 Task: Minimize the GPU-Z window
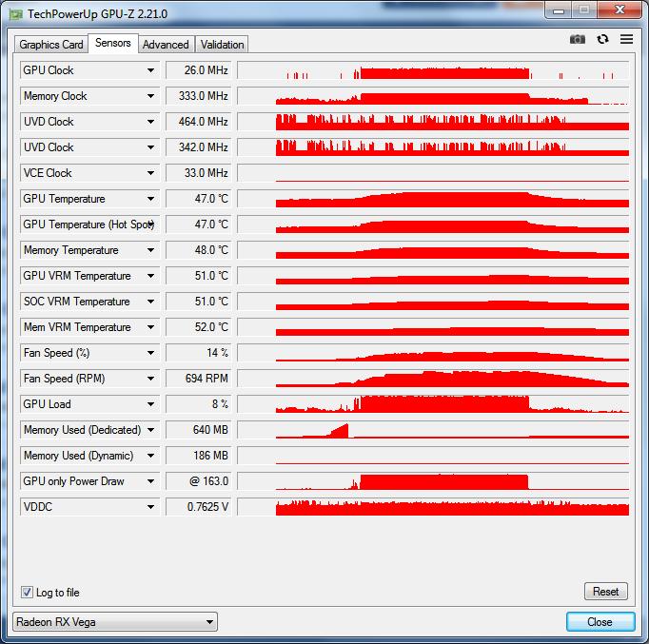[x=559, y=10]
